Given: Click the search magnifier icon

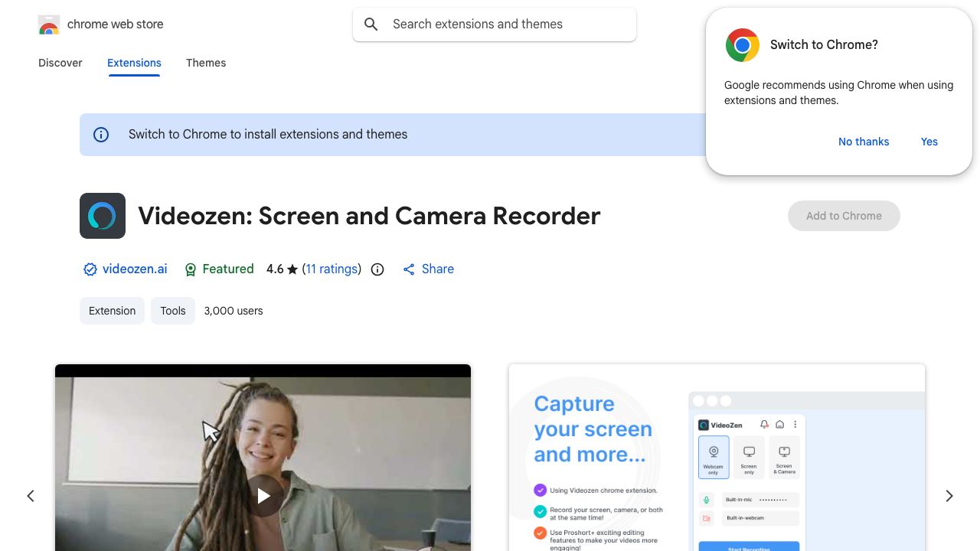Looking at the screenshot, I should click(371, 24).
